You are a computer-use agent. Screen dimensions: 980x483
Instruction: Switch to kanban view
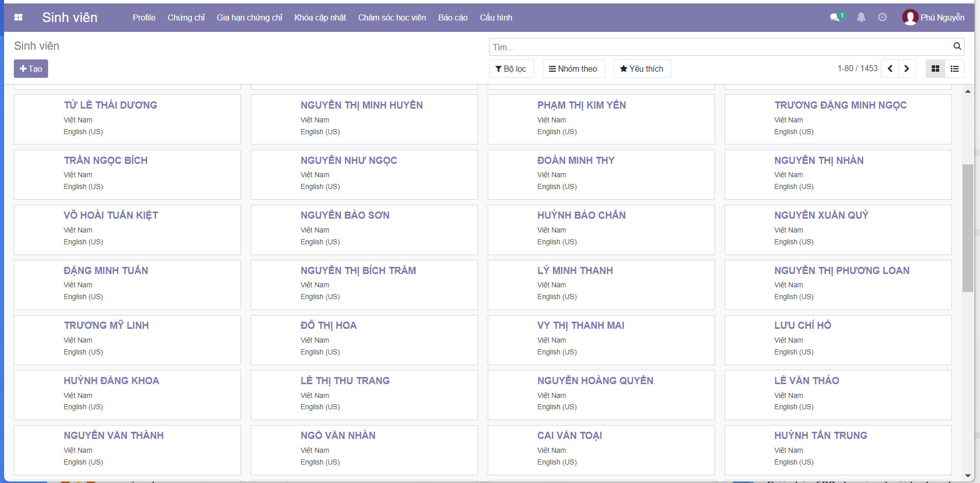935,69
